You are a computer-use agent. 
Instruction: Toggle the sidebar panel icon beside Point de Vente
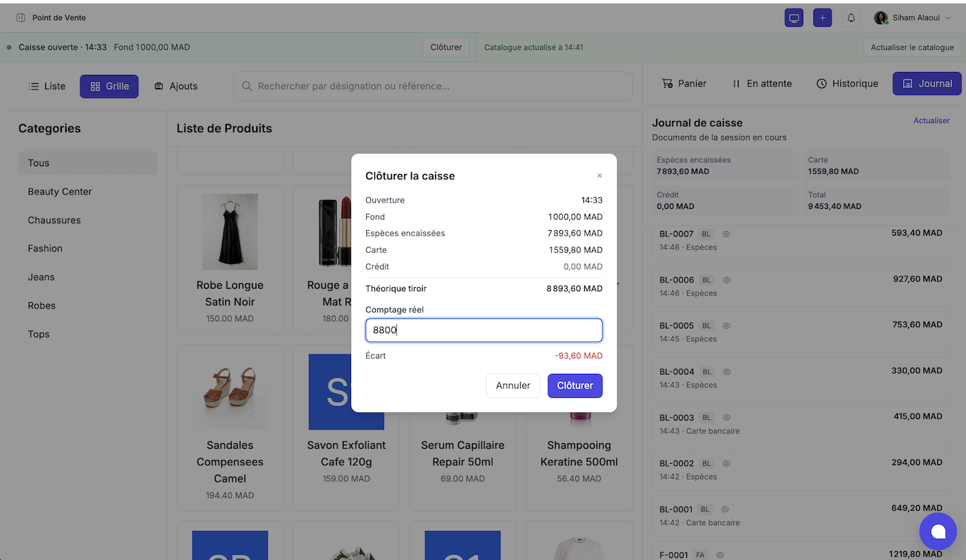click(x=21, y=18)
